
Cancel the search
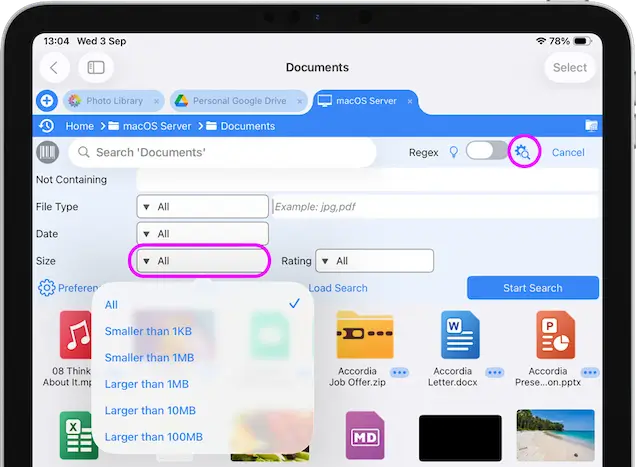coord(568,152)
